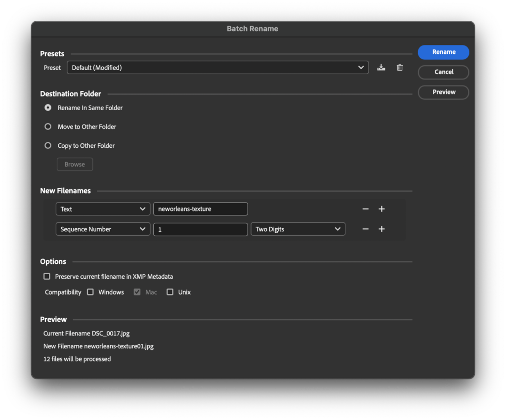Select Rename In Same Folder option
506x420 pixels.
coord(48,108)
